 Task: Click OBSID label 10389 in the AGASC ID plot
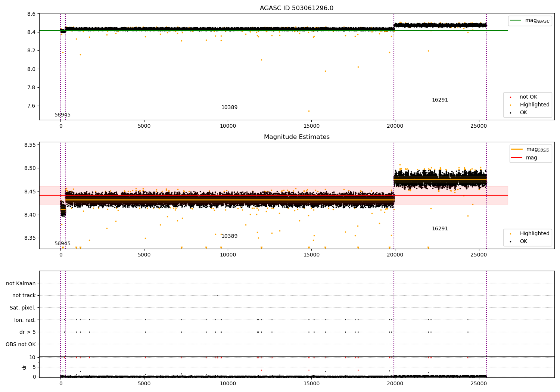(229, 108)
